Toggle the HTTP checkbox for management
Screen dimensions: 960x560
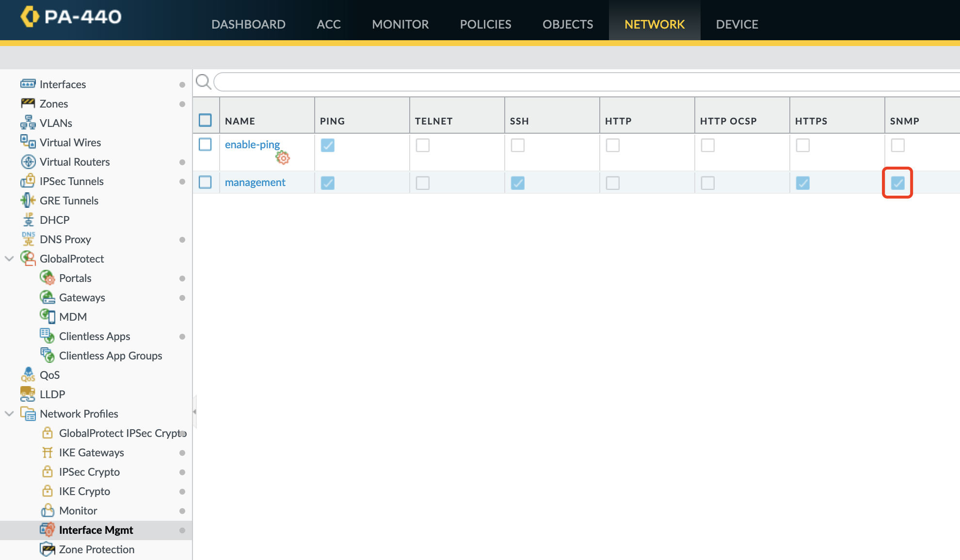pyautogui.click(x=613, y=183)
